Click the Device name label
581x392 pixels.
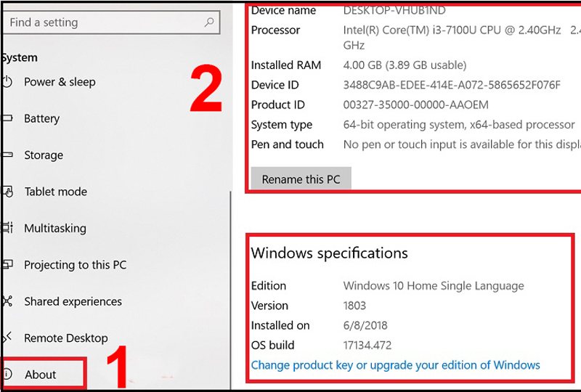click(283, 11)
